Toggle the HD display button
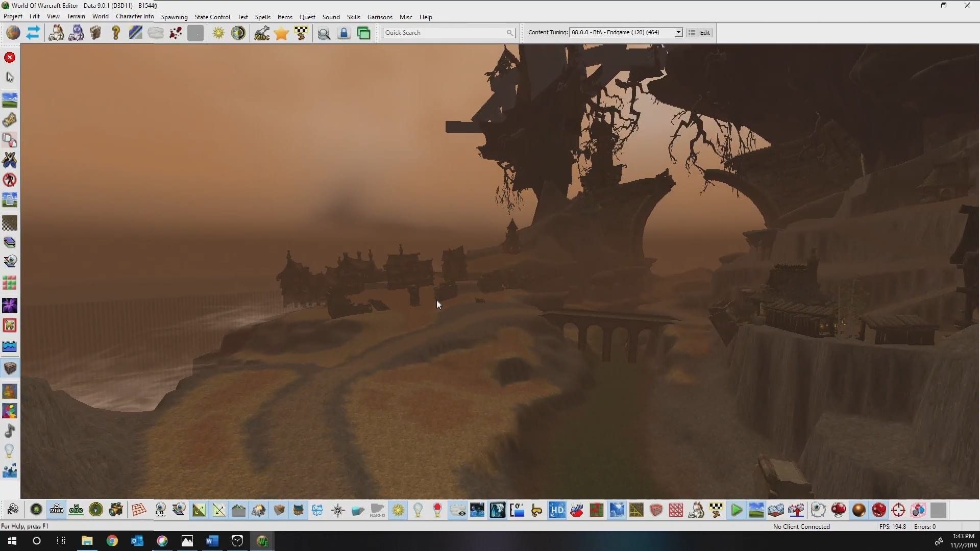The image size is (980, 551). (x=557, y=510)
